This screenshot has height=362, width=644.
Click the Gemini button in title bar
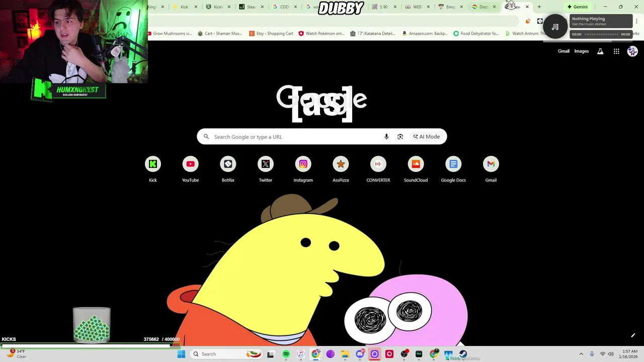577,7
